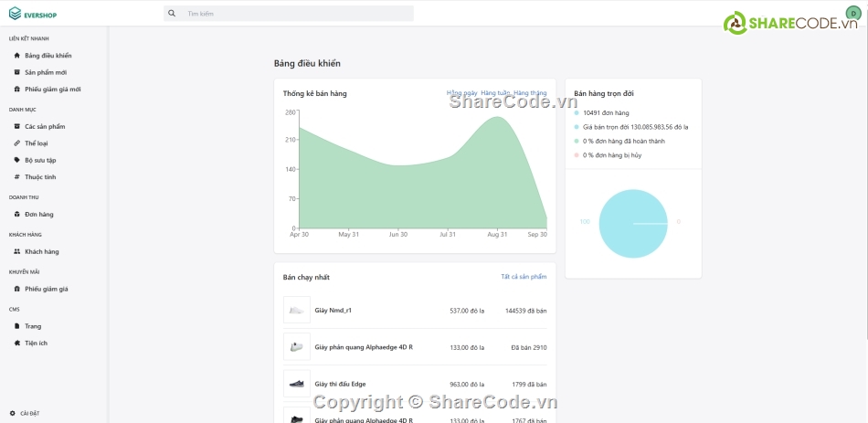The image size is (868, 423).
Task: Click the puzzle icon beside Tiện ích
Action: (16, 343)
